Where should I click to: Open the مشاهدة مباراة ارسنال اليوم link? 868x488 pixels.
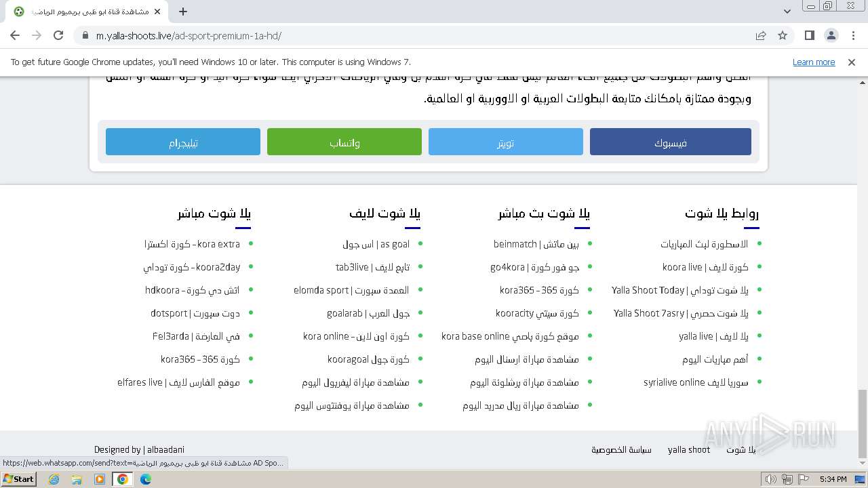click(x=527, y=359)
